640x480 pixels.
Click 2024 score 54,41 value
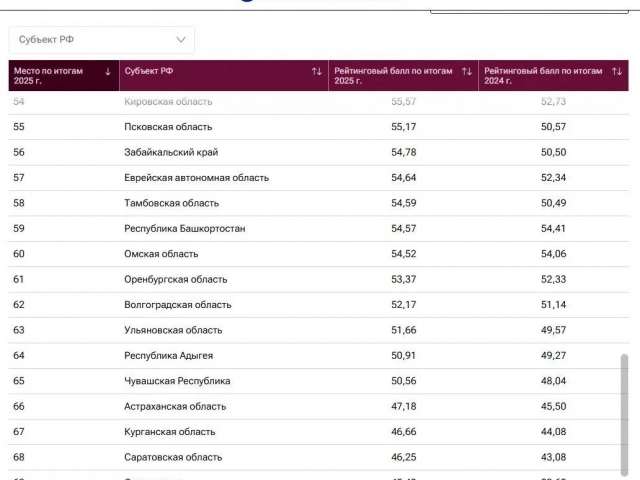tap(553, 229)
